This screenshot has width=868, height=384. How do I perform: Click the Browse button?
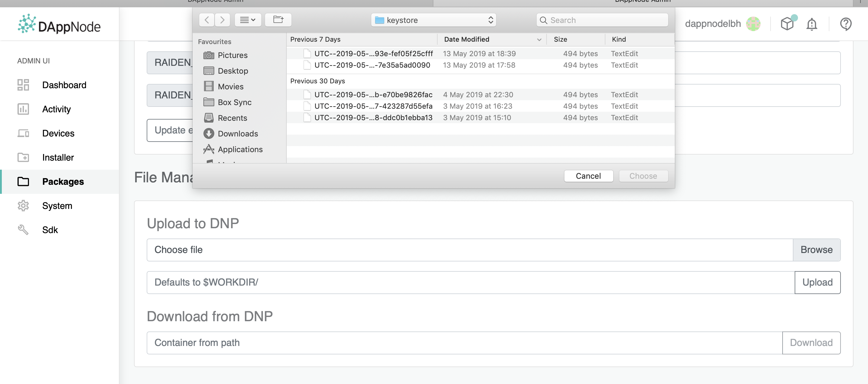[x=816, y=250]
